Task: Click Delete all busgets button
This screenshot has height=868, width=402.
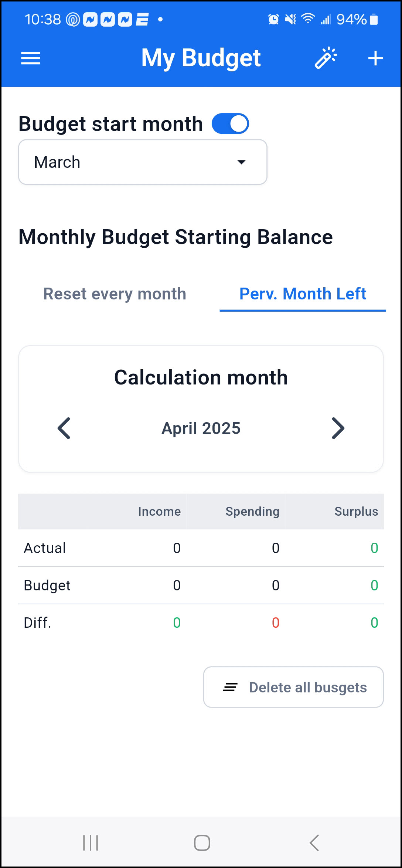Action: [293, 687]
